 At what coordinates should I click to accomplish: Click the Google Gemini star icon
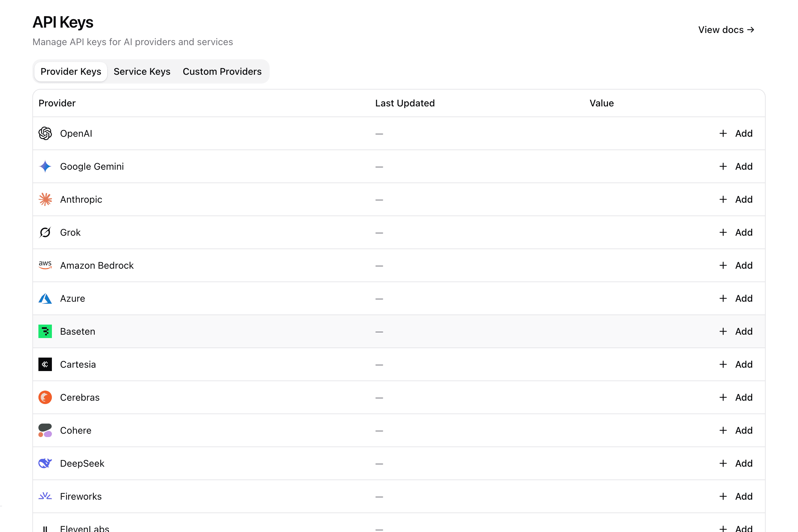tap(45, 166)
